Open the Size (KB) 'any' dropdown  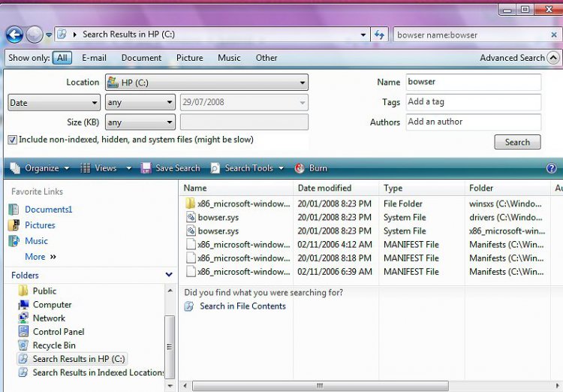click(140, 122)
